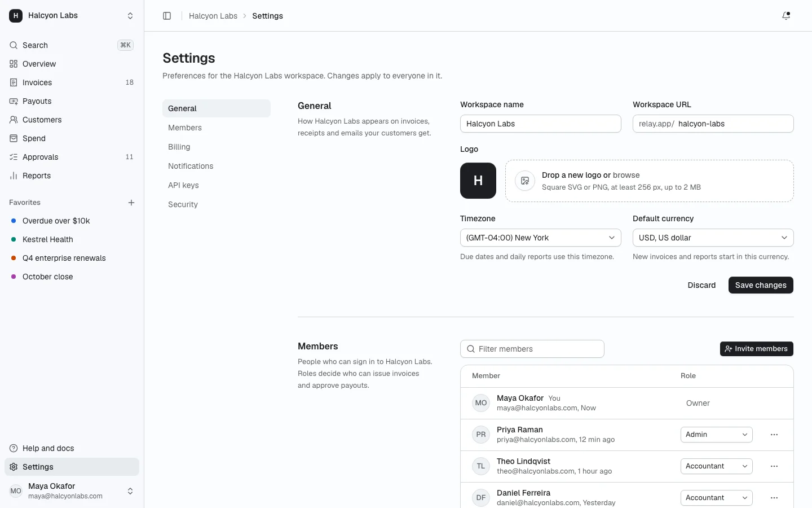
Task: Open Approvals in the sidebar
Action: tap(72, 157)
